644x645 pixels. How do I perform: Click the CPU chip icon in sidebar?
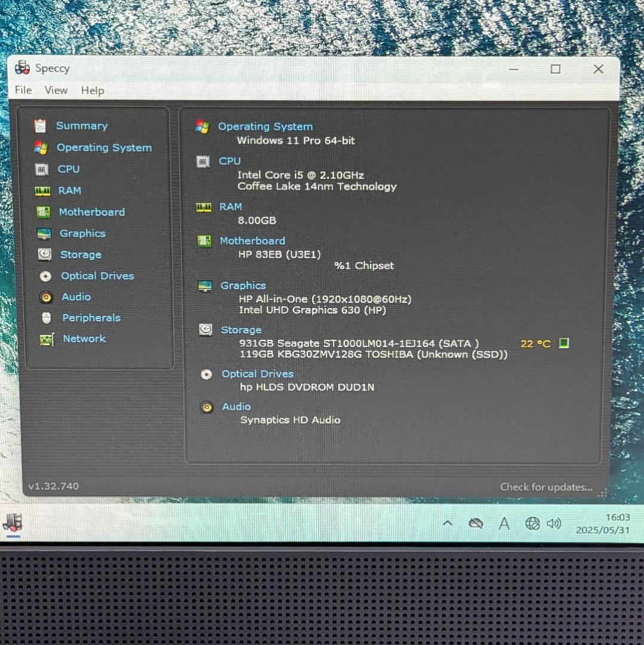coord(41,170)
